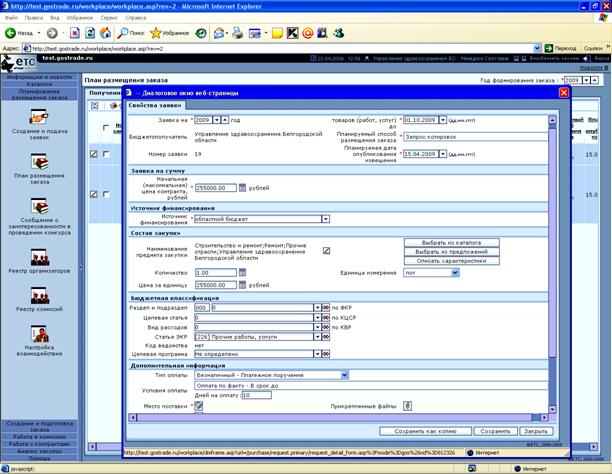
Task: Select the Свойства заявки tab
Action: [x=155, y=105]
